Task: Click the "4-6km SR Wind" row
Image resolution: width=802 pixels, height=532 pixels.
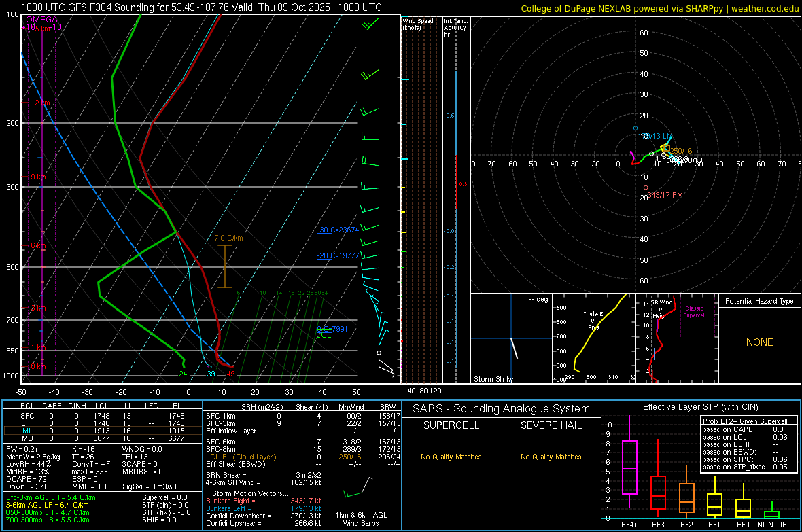Action: [x=264, y=482]
